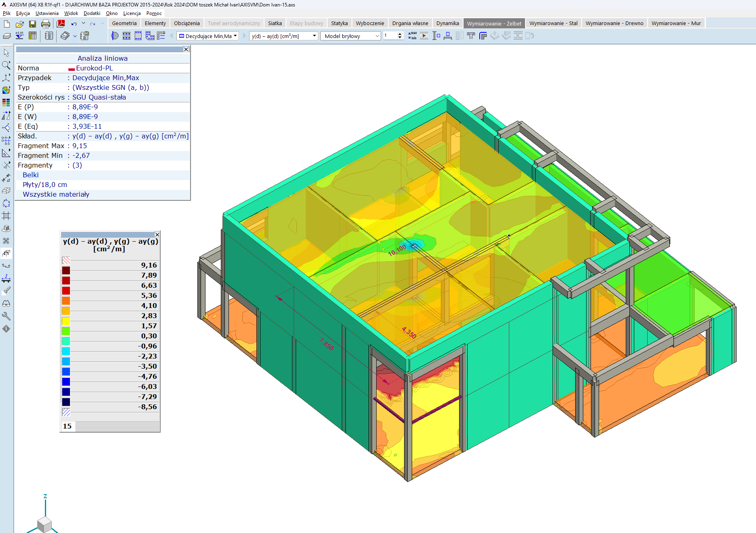Screen dimensions: 756x533
Task: Close the Analiza liniowa info panel
Action: (186, 49)
